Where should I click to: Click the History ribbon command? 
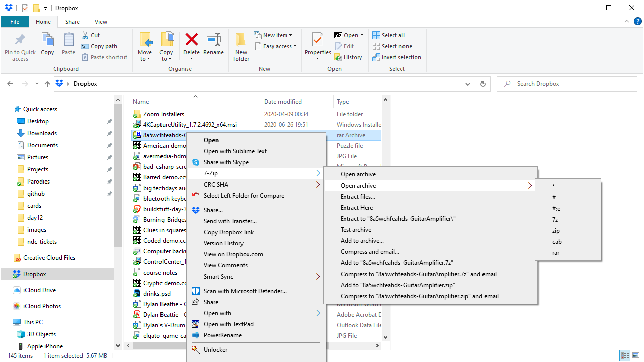tap(348, 57)
